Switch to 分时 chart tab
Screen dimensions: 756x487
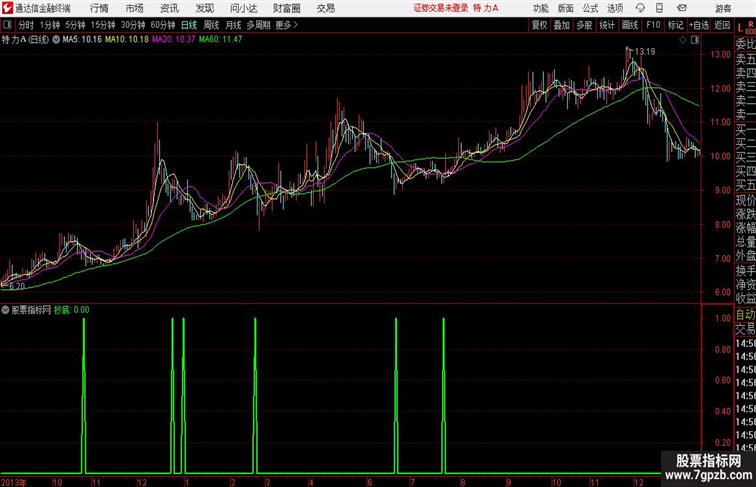point(26,25)
